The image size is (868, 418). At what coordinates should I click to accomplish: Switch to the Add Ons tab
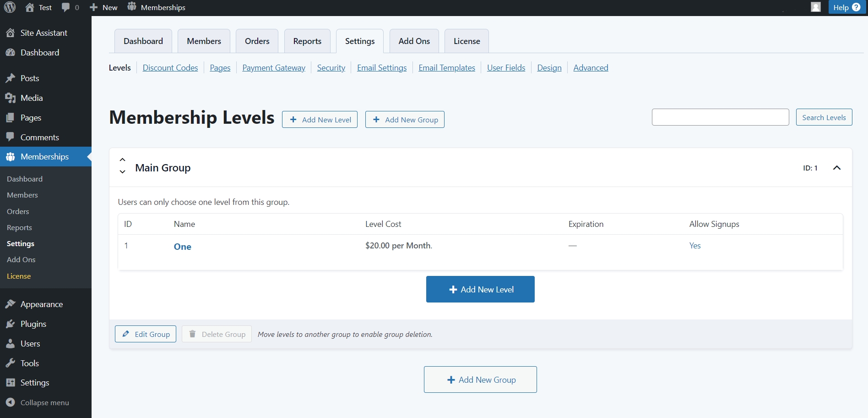pyautogui.click(x=414, y=41)
